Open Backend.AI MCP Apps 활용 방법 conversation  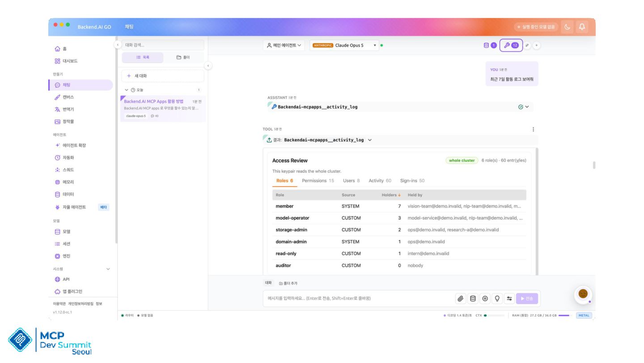point(163,109)
